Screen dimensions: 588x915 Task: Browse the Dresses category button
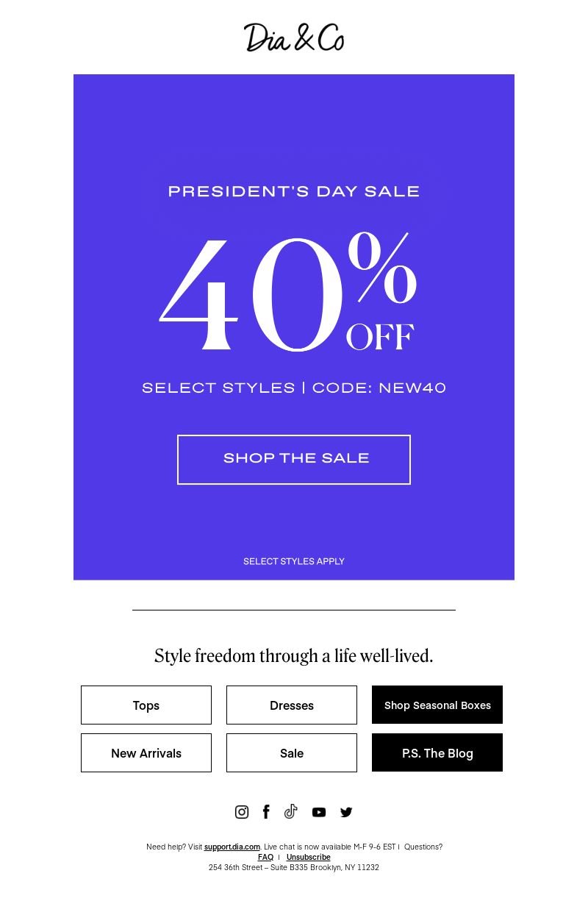click(x=292, y=705)
